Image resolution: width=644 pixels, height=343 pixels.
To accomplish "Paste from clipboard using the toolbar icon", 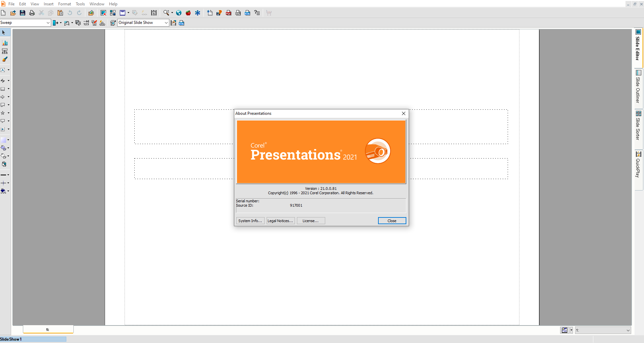I will [x=60, y=13].
